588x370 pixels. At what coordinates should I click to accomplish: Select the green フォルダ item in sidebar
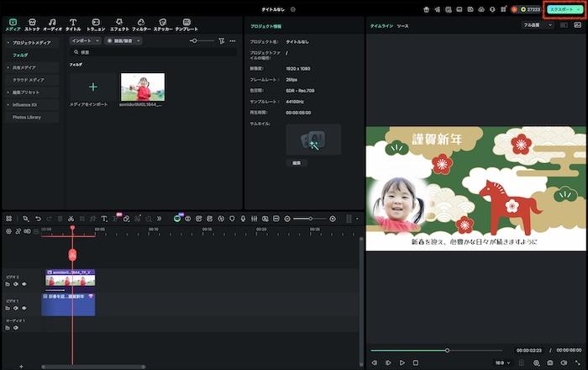point(20,55)
